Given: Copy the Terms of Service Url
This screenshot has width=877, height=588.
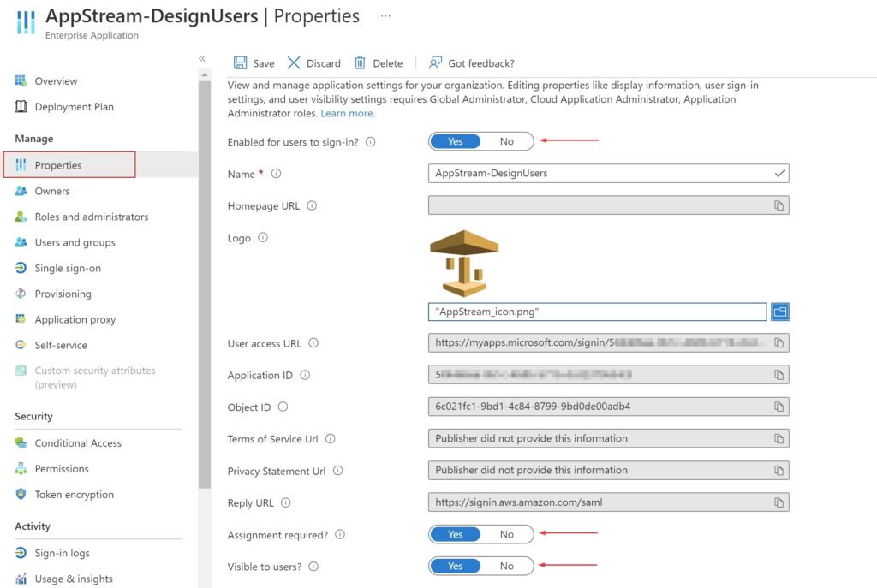Looking at the screenshot, I should pos(779,439).
